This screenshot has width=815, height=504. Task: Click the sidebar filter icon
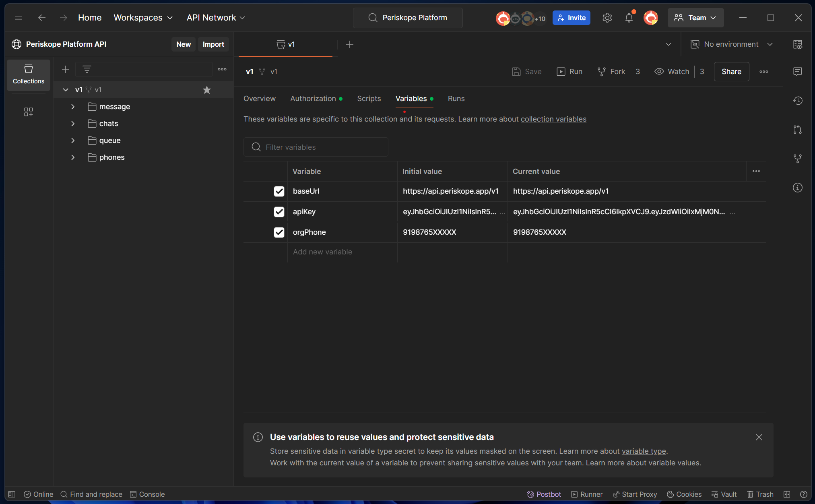[x=87, y=69]
